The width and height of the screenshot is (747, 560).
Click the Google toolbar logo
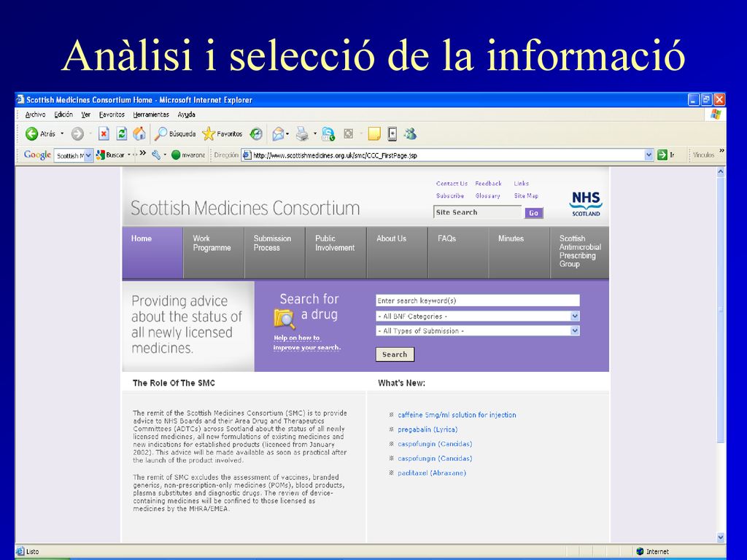(x=37, y=155)
